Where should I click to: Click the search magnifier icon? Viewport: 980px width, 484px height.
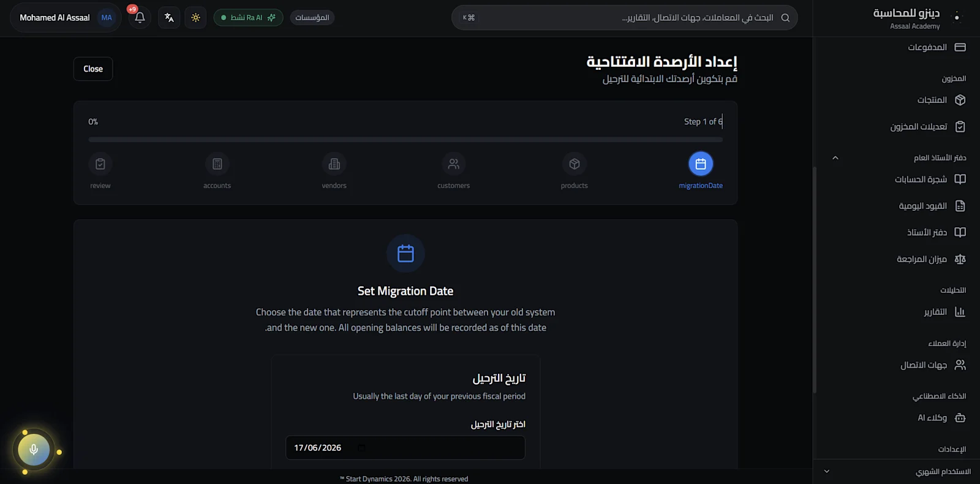coord(785,18)
